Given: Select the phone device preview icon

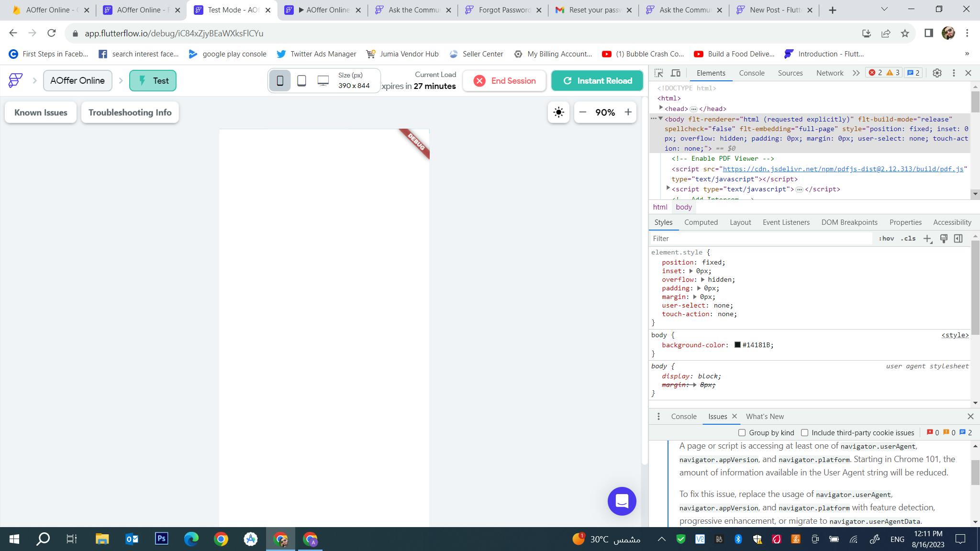Looking at the screenshot, I should point(280,81).
